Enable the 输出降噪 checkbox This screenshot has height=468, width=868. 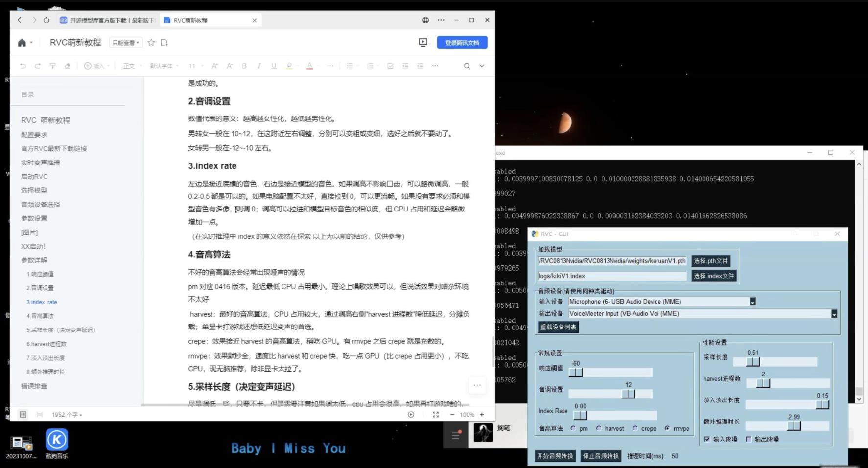[x=749, y=439]
